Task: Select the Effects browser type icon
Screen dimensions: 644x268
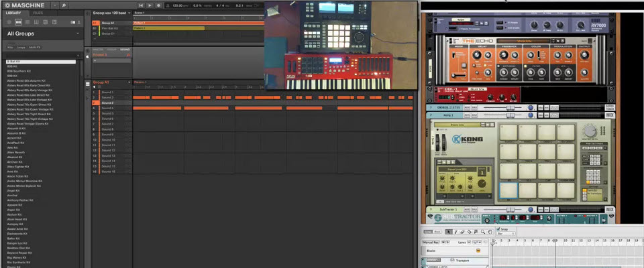Action: coord(45,22)
